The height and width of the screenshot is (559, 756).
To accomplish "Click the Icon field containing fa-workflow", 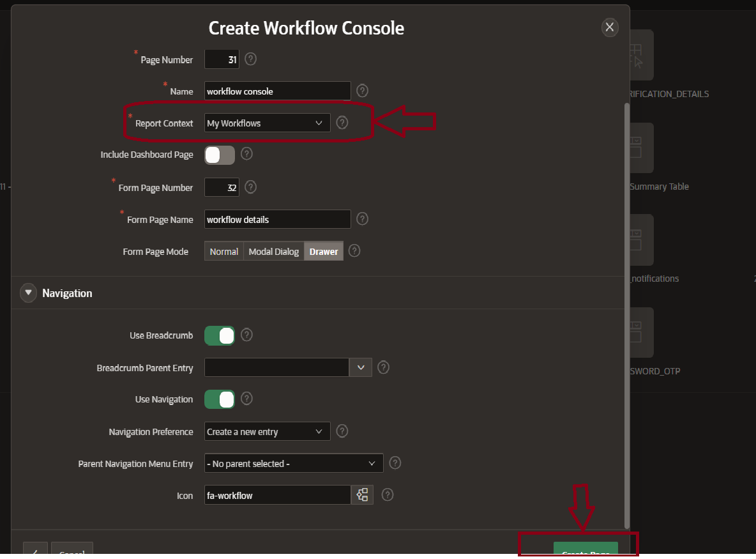I will [278, 495].
